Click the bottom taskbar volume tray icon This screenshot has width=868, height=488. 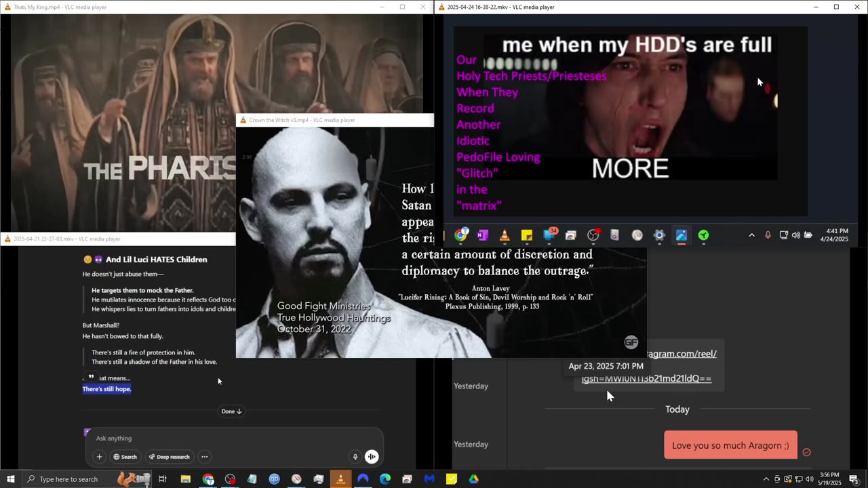[x=808, y=479]
